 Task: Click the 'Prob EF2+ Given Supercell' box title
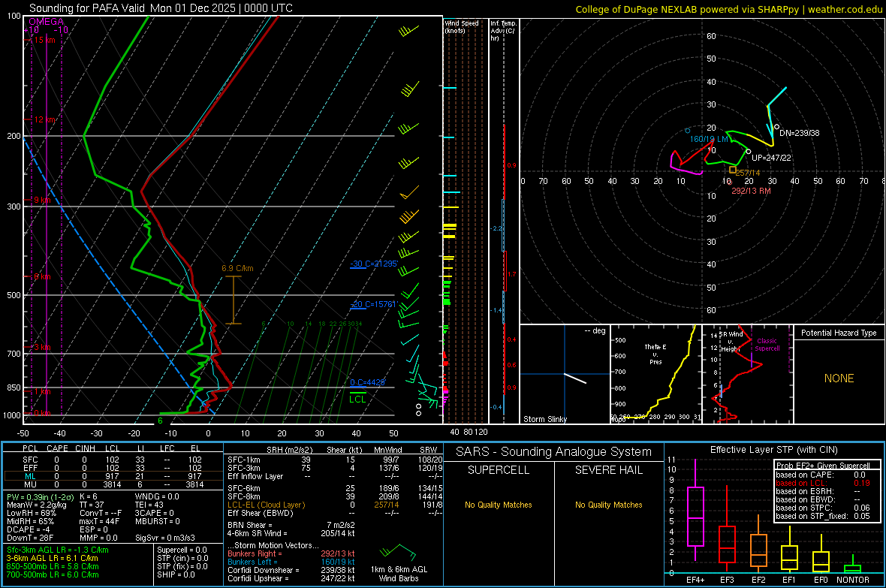click(823, 466)
